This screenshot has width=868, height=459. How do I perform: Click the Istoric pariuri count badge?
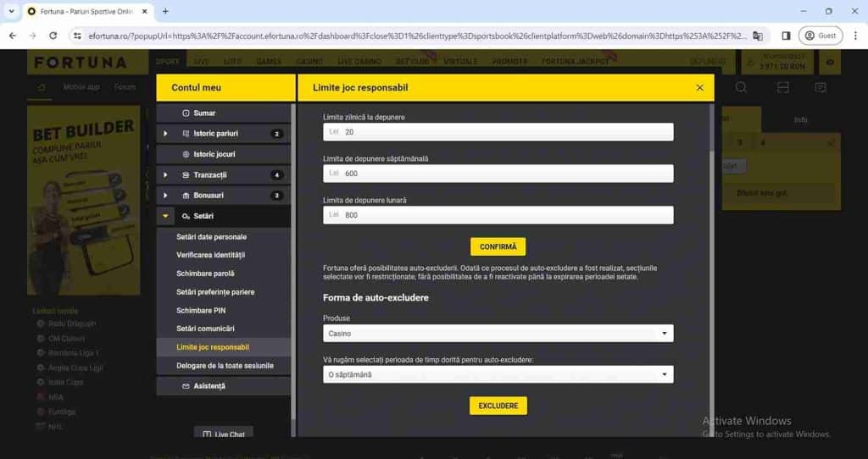pyautogui.click(x=277, y=133)
